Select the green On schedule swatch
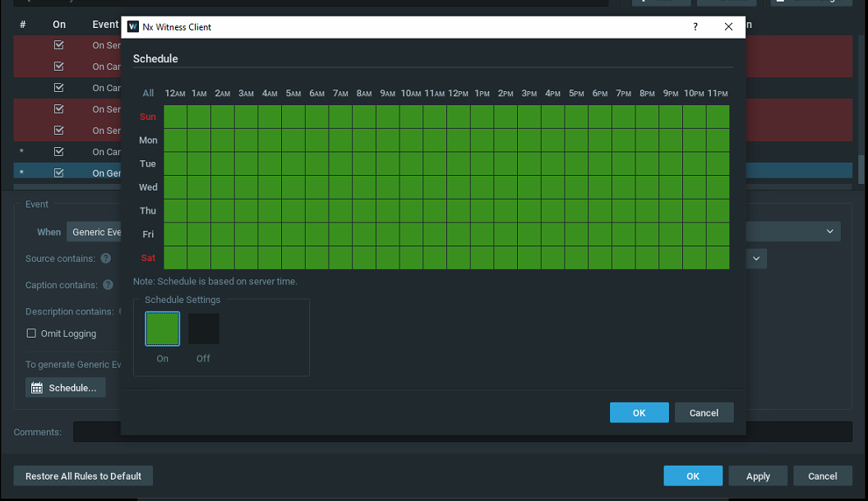Screen dimensions: 868x501 (x=163, y=329)
